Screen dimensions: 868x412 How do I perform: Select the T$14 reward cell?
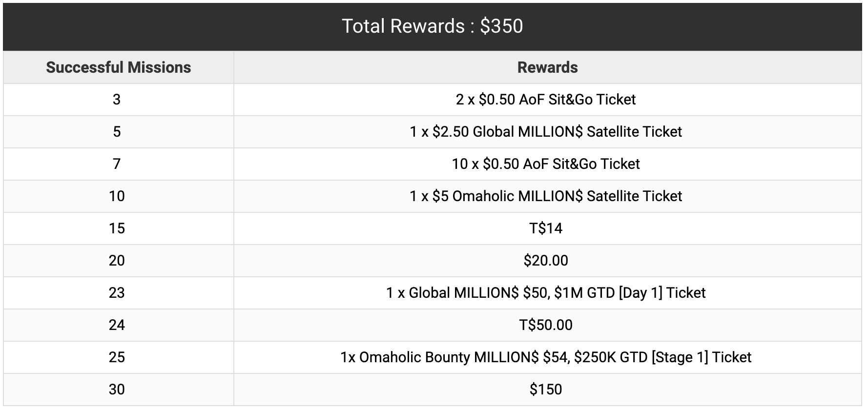(x=545, y=228)
